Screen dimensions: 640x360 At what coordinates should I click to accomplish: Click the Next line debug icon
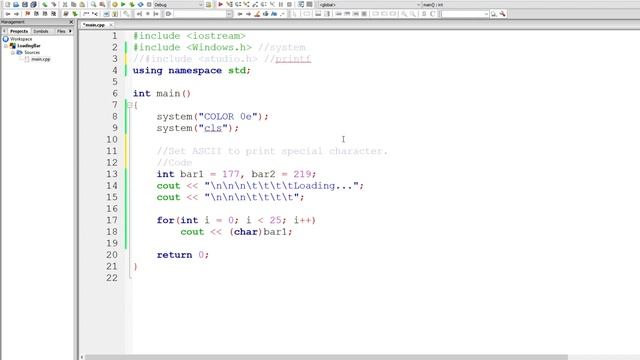(x=238, y=4)
